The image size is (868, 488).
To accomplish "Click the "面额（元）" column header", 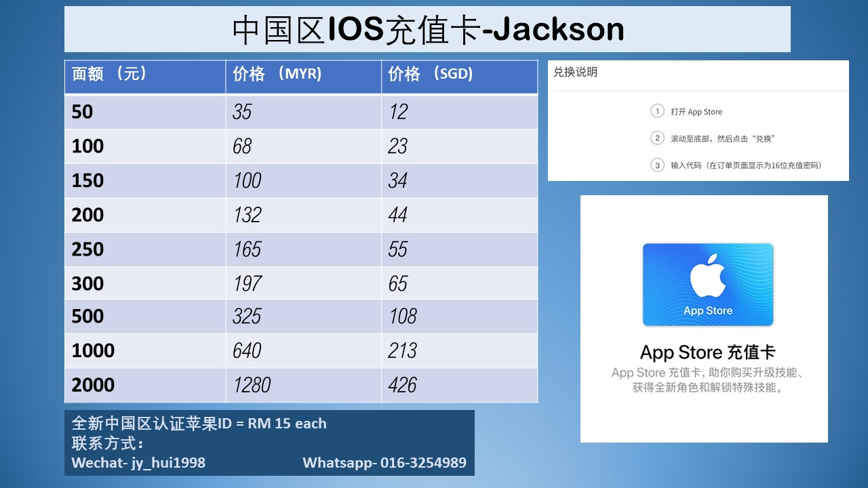I will pos(145,77).
